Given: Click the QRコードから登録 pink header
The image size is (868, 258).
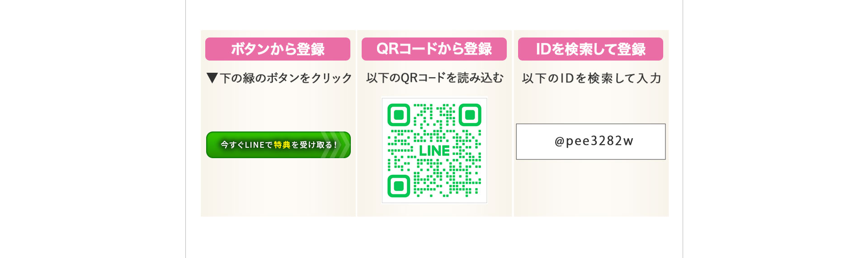Looking at the screenshot, I should tap(434, 49).
